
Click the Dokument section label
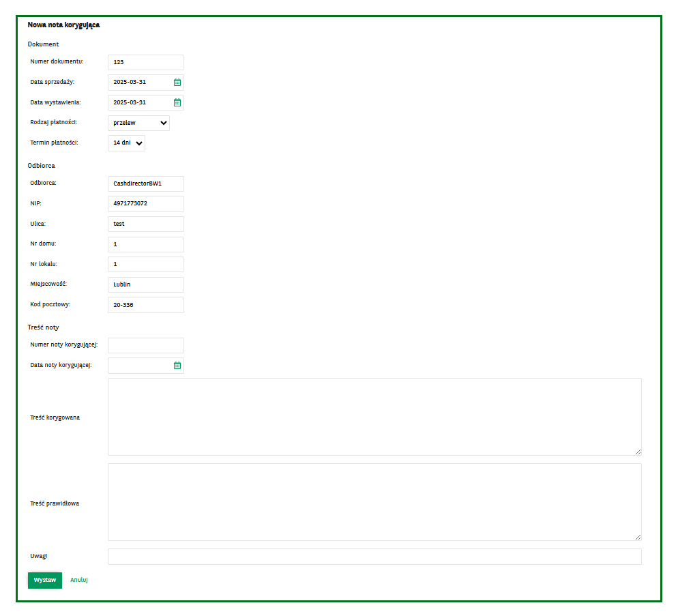43,44
